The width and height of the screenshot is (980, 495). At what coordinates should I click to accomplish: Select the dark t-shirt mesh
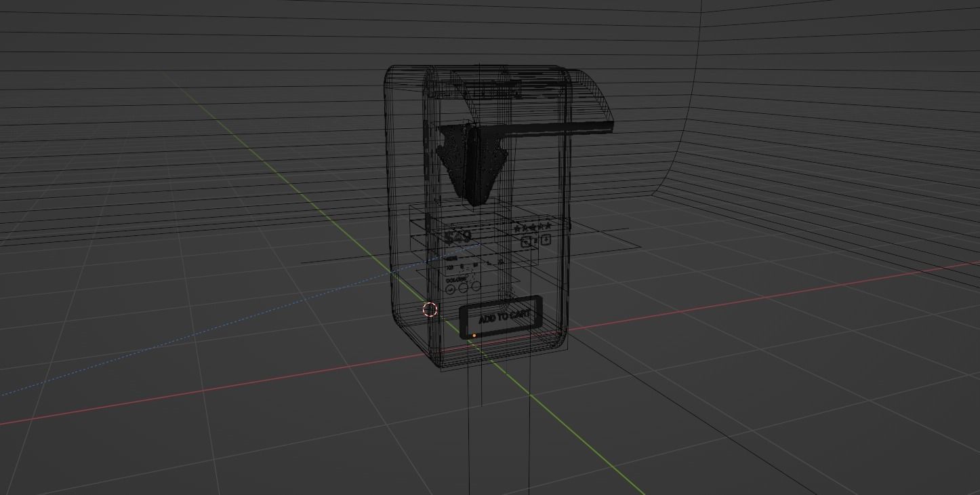click(x=472, y=165)
